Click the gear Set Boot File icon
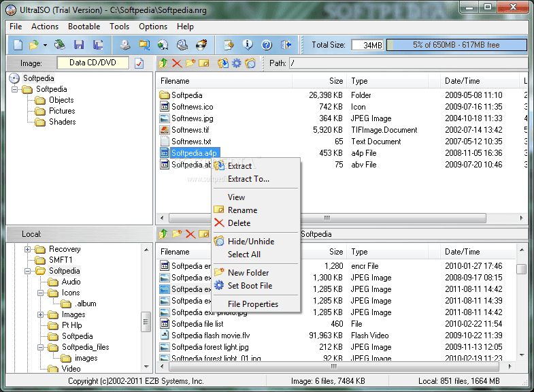 click(x=236, y=63)
